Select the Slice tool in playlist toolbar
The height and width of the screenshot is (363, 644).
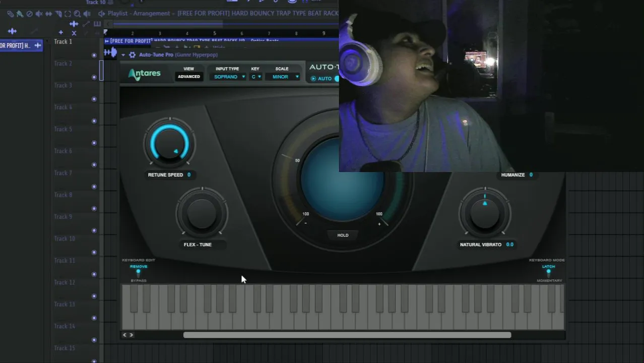[x=58, y=14]
